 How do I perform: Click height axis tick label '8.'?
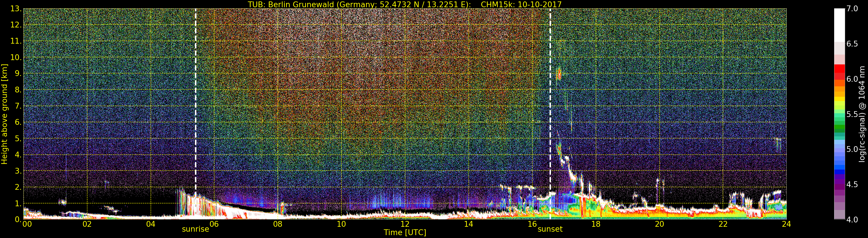tap(18, 90)
